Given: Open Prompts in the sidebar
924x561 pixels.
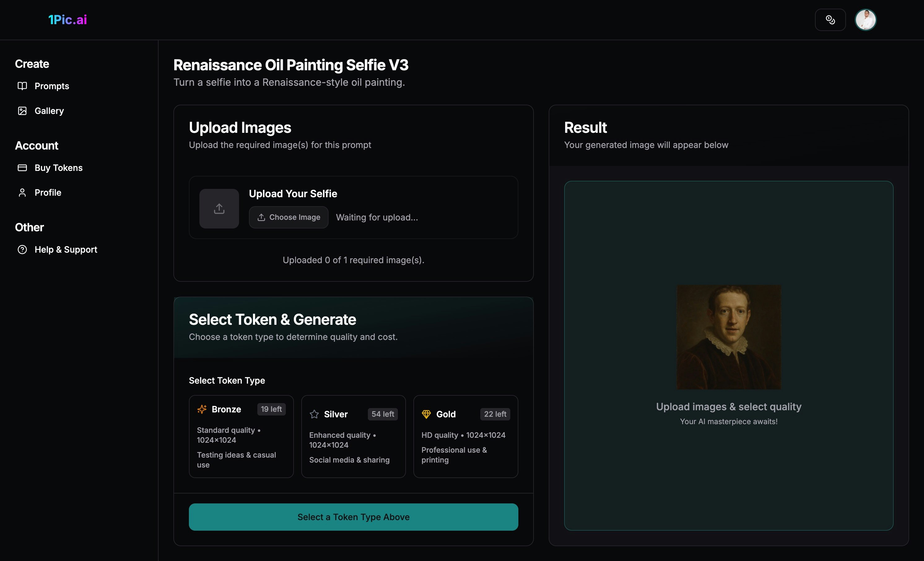Looking at the screenshot, I should (52, 86).
